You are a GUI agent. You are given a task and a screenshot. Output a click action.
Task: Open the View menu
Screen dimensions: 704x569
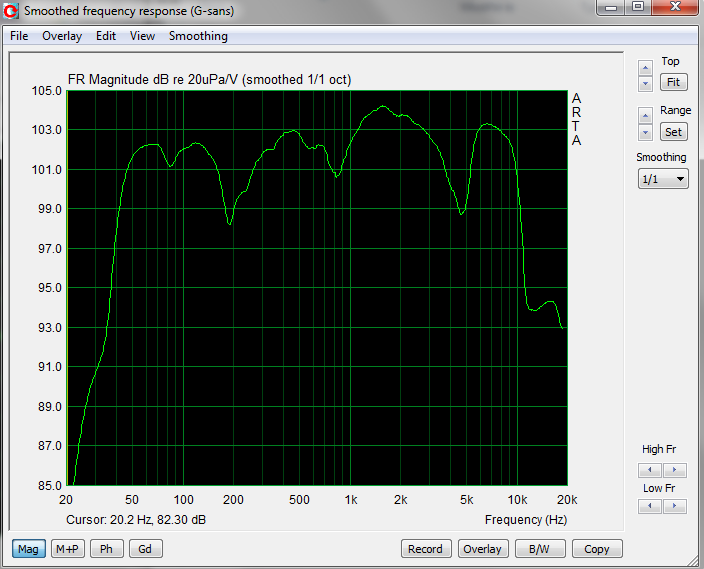pyautogui.click(x=142, y=36)
